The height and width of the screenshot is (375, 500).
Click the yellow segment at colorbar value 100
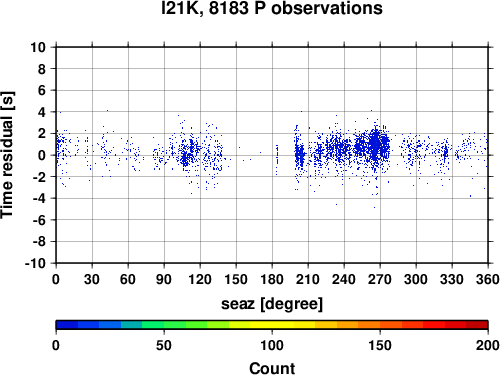pyautogui.click(x=272, y=325)
